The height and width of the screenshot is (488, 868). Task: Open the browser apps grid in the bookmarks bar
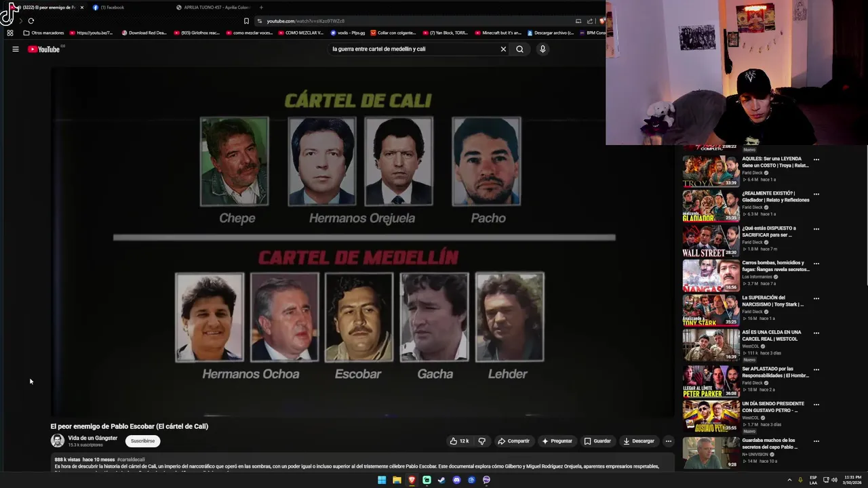pos(9,33)
